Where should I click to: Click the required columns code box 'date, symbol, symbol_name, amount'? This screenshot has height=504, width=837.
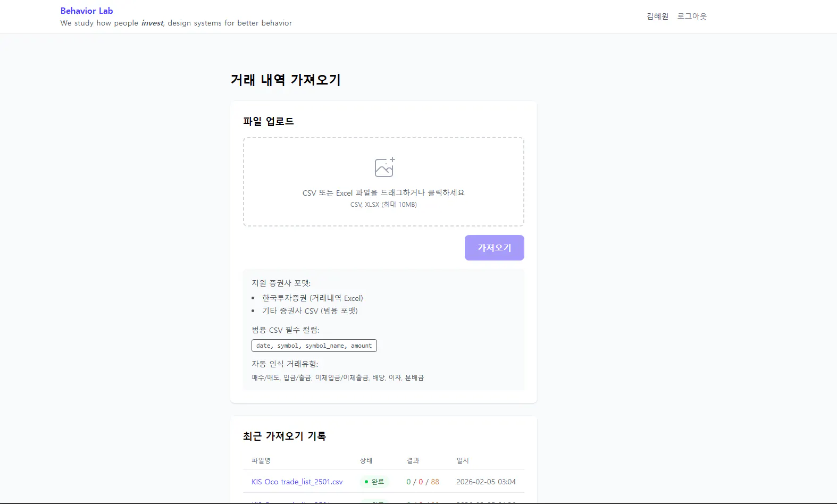click(x=314, y=346)
